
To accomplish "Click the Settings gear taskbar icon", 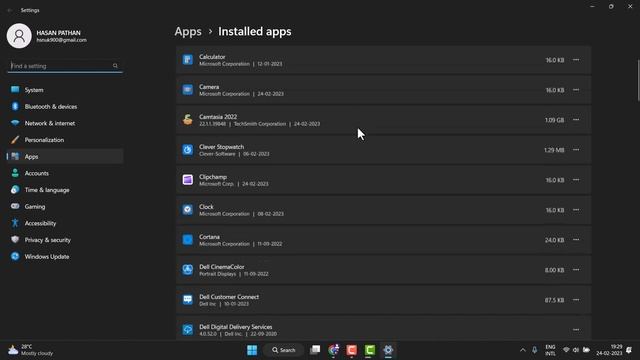I will point(388,350).
